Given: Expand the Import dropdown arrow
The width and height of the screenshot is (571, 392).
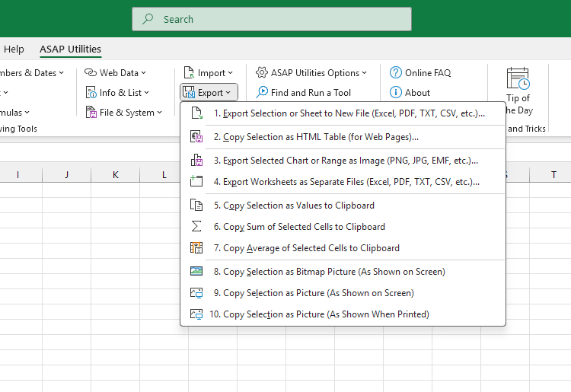Looking at the screenshot, I should pyautogui.click(x=230, y=73).
